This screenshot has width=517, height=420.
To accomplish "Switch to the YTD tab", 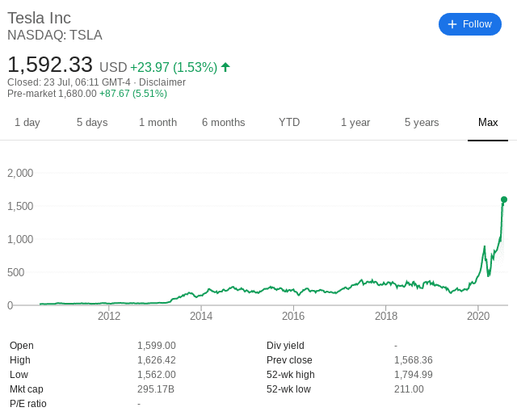I will (x=289, y=122).
